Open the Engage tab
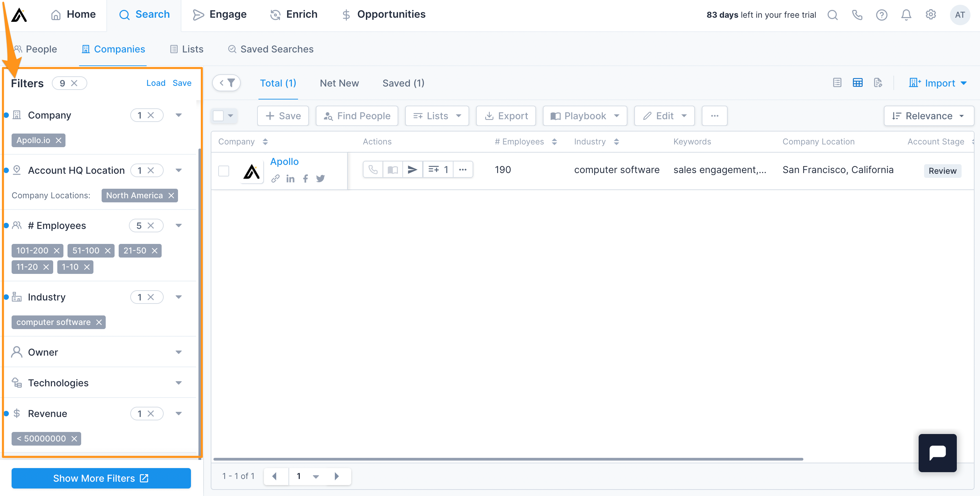Screen dimensions: 980x496 (x=220, y=14)
